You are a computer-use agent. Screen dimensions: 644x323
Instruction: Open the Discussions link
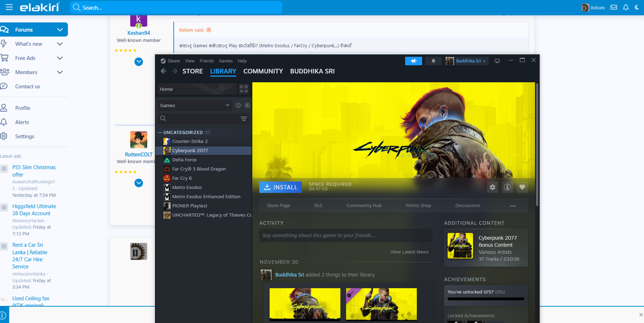point(468,206)
